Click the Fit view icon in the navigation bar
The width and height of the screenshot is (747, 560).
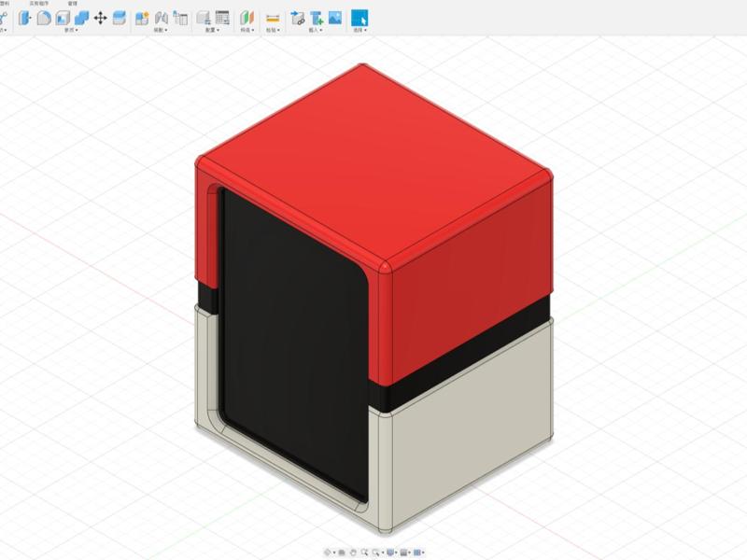376,552
